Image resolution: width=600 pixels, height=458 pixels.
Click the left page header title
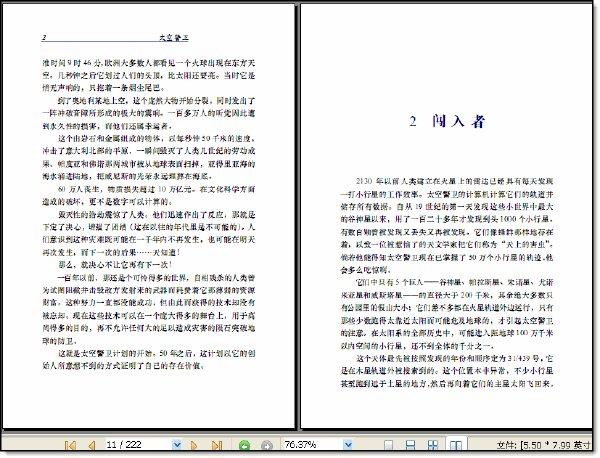pyautogui.click(x=174, y=37)
